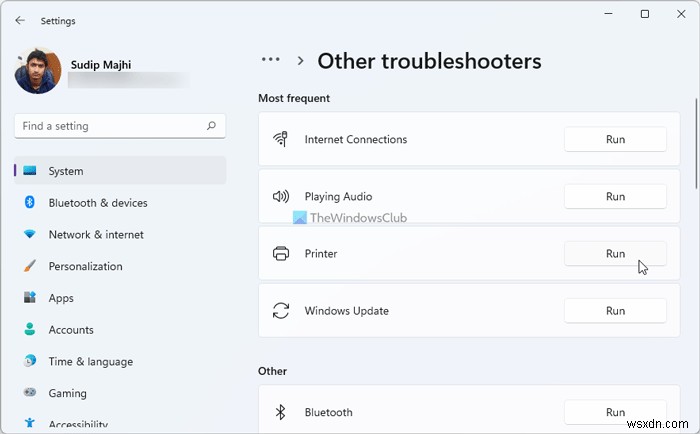
Task: Run the Bluetooth troubleshooter
Action: (615, 412)
